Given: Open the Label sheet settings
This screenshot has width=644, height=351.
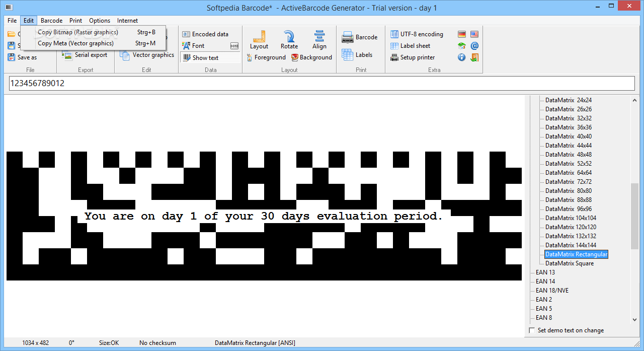Looking at the screenshot, I should click(x=410, y=46).
